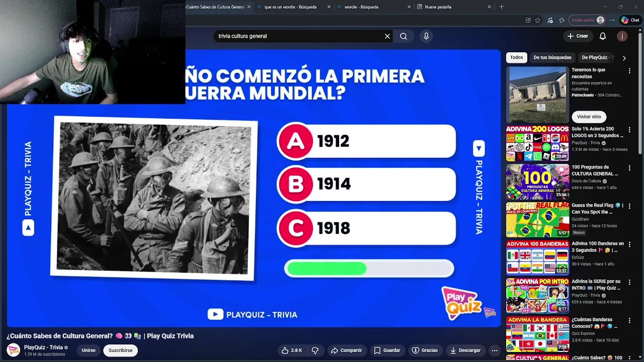
Task: Click the 'Visitar sitio' ad button
Action: coord(589,117)
